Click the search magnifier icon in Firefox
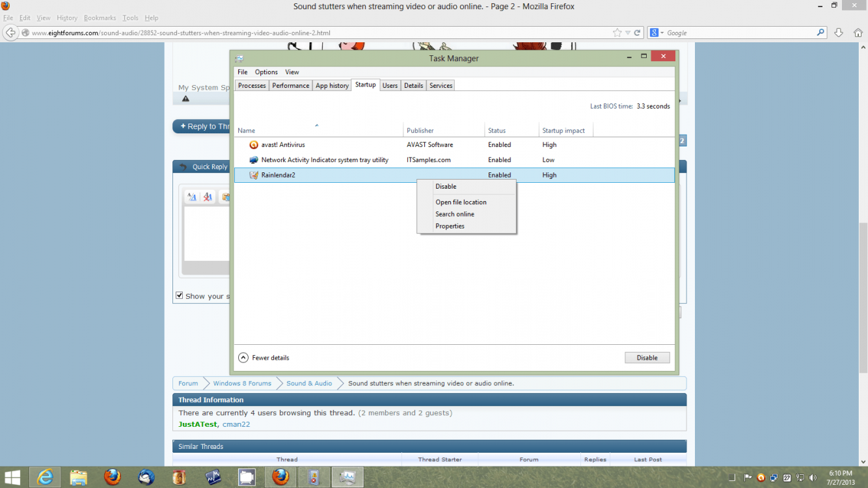This screenshot has width=868, height=488. [x=821, y=33]
